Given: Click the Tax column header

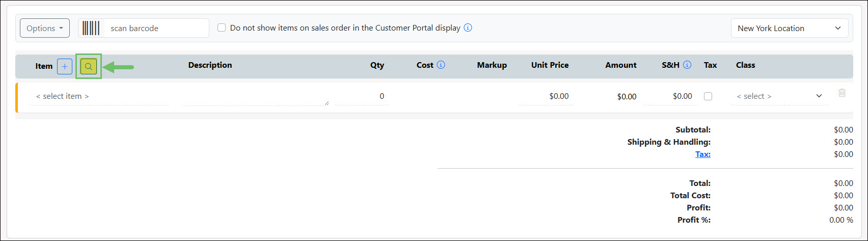Looking at the screenshot, I should tap(710, 65).
